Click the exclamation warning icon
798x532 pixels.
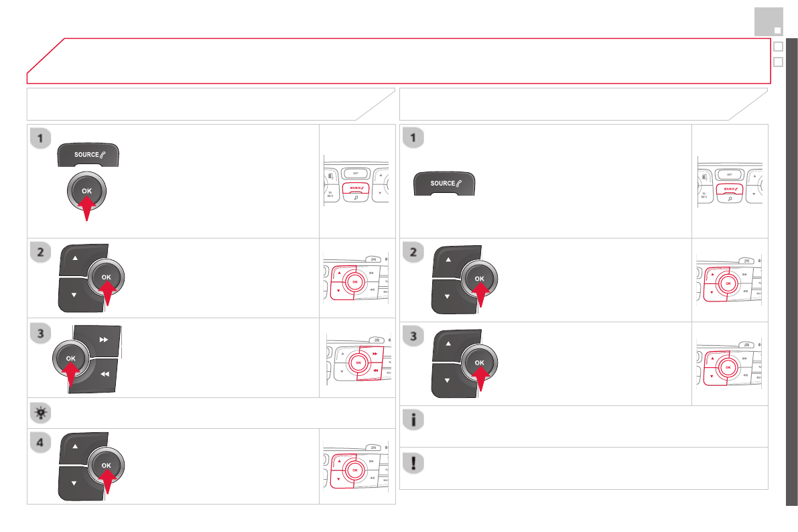tap(413, 462)
